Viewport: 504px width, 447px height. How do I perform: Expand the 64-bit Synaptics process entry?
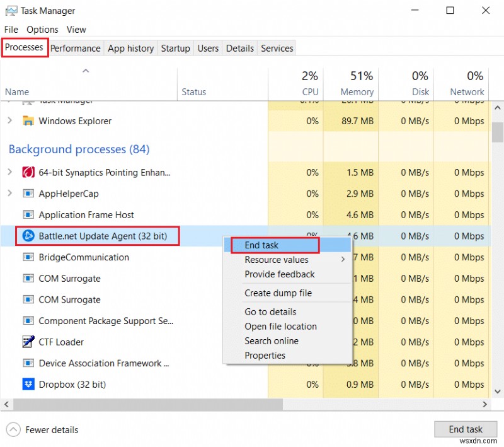[9, 172]
